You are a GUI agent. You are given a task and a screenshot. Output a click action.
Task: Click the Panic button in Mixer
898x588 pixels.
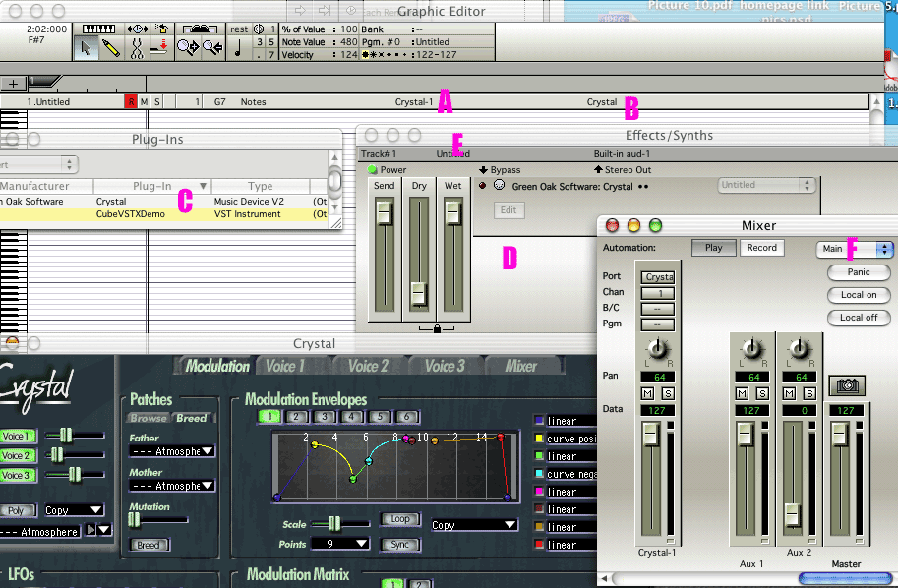[x=859, y=272]
